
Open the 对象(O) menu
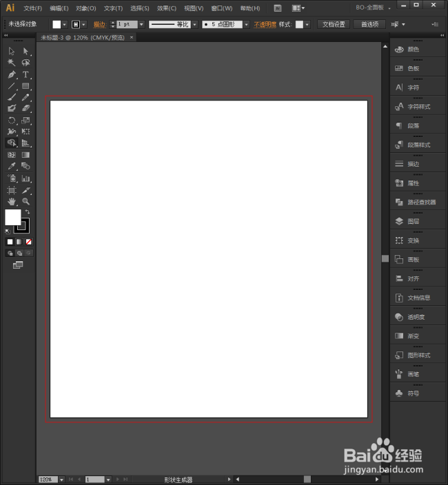point(85,8)
